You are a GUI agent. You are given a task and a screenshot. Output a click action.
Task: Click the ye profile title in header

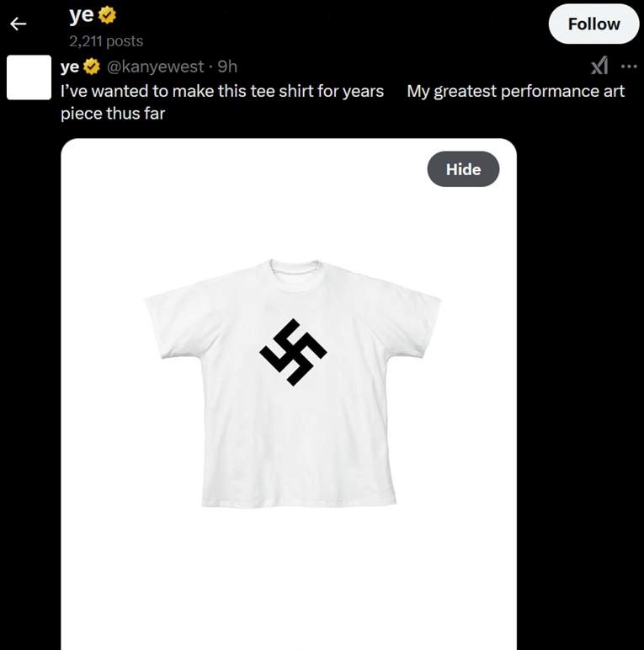82,16
